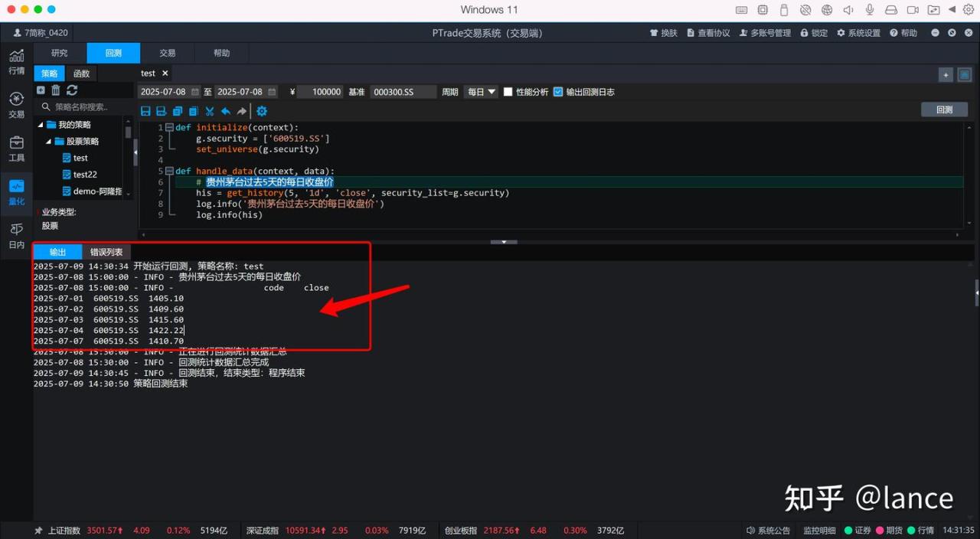Click the strategy name search field
This screenshot has height=539, width=980.
88,107
